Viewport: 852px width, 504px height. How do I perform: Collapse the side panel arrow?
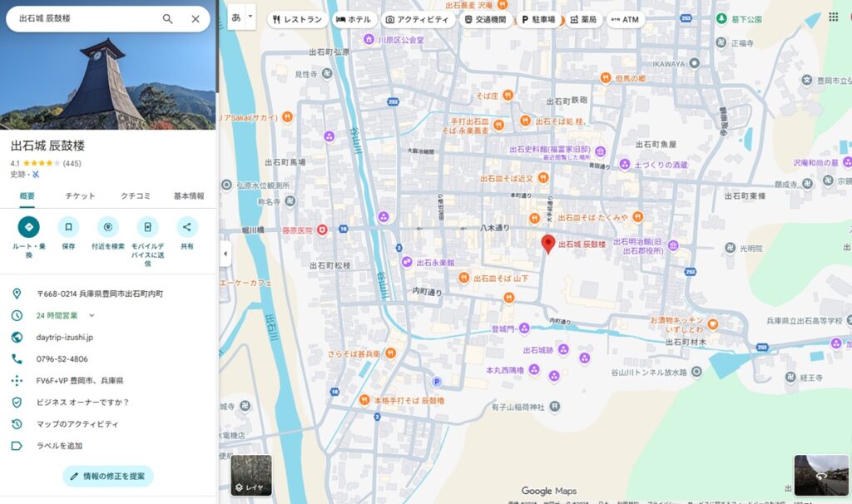point(224,253)
